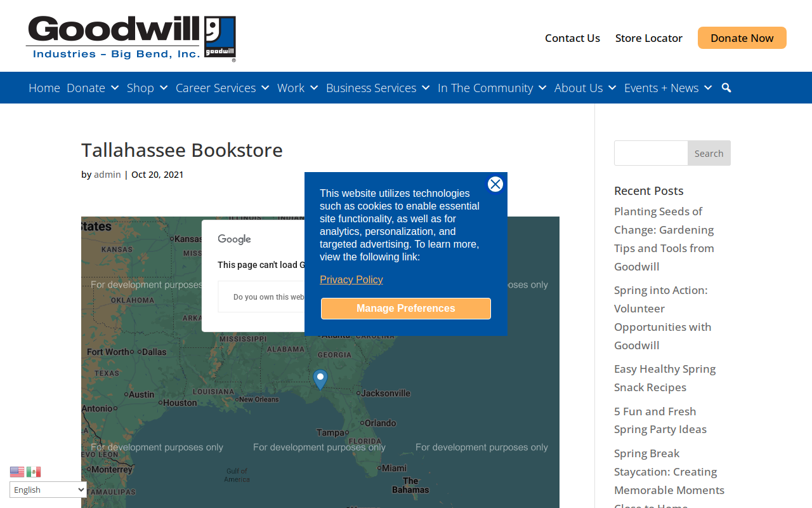Open Easy Healthy Spring Snack Recipes post

(665, 378)
